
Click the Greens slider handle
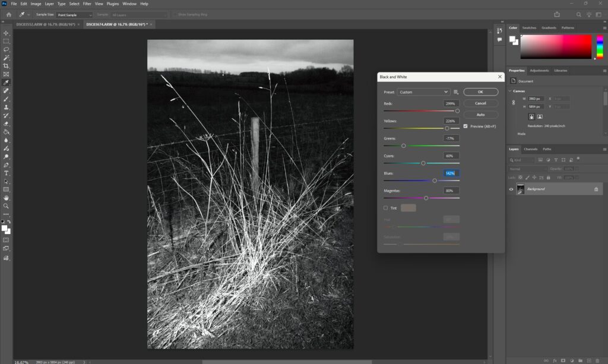(x=404, y=145)
